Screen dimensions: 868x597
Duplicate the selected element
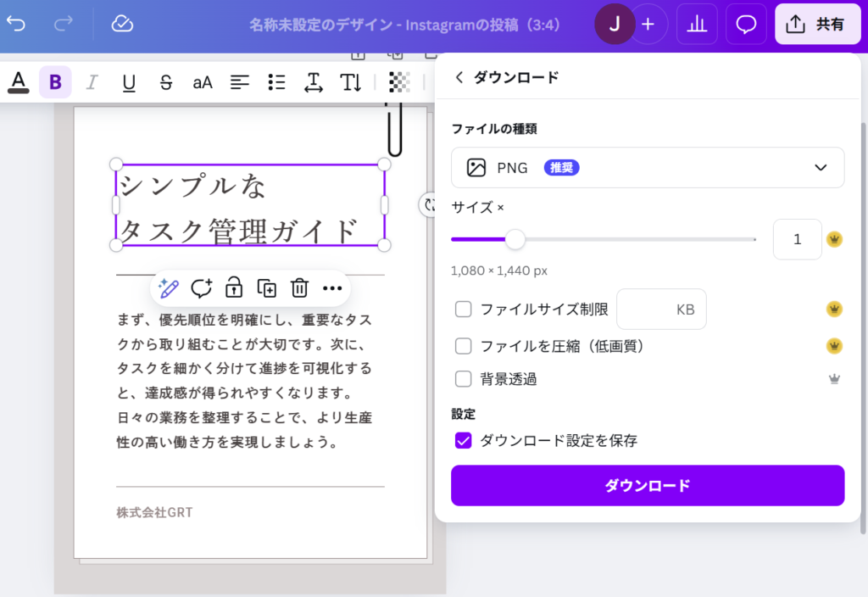tap(266, 288)
